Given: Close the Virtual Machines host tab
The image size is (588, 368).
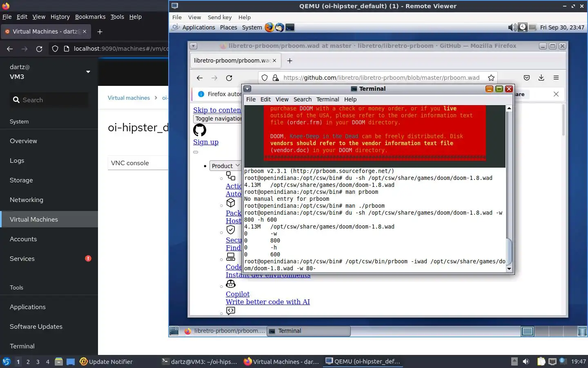Looking at the screenshot, I should tap(85, 31).
